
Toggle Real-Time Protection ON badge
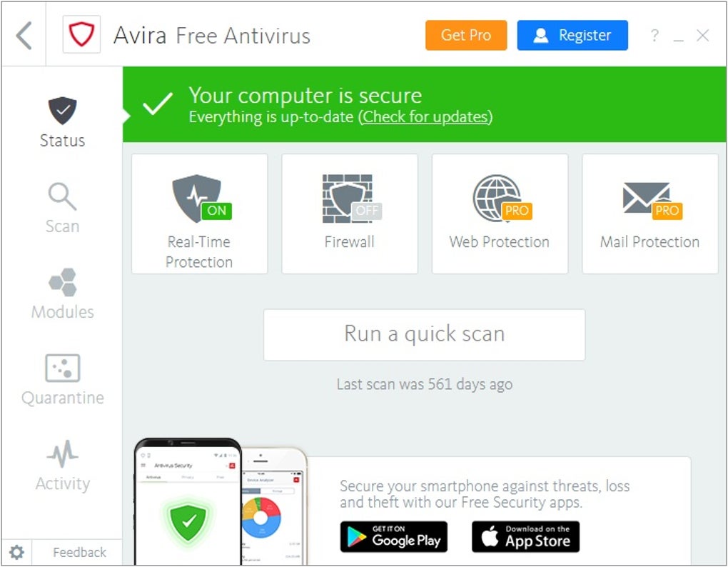click(216, 211)
